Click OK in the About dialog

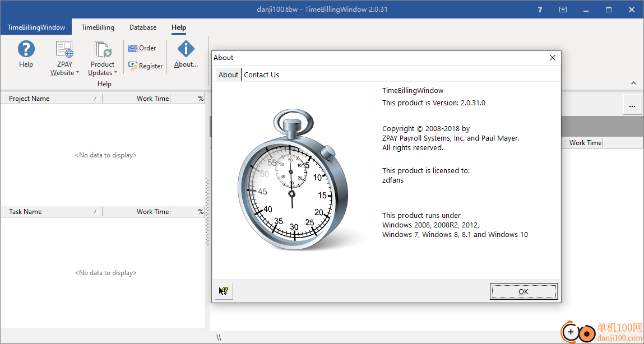(x=523, y=291)
